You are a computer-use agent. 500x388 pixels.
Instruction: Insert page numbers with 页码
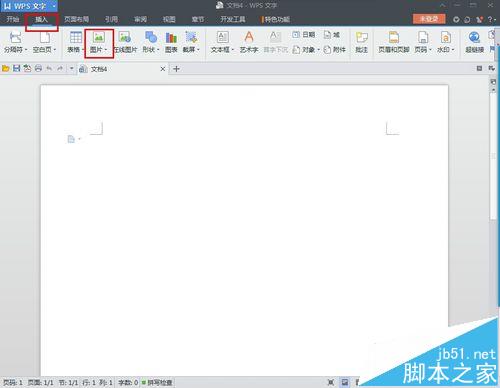pos(423,42)
